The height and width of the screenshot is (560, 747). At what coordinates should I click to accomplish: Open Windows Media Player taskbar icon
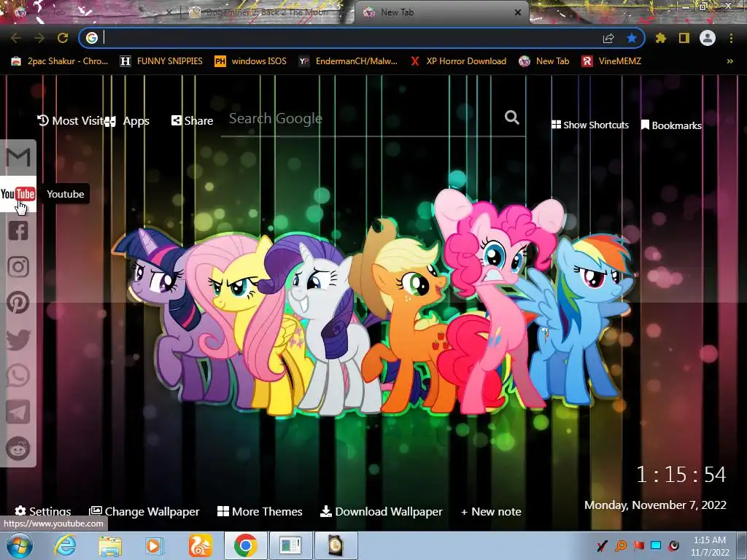point(153,545)
